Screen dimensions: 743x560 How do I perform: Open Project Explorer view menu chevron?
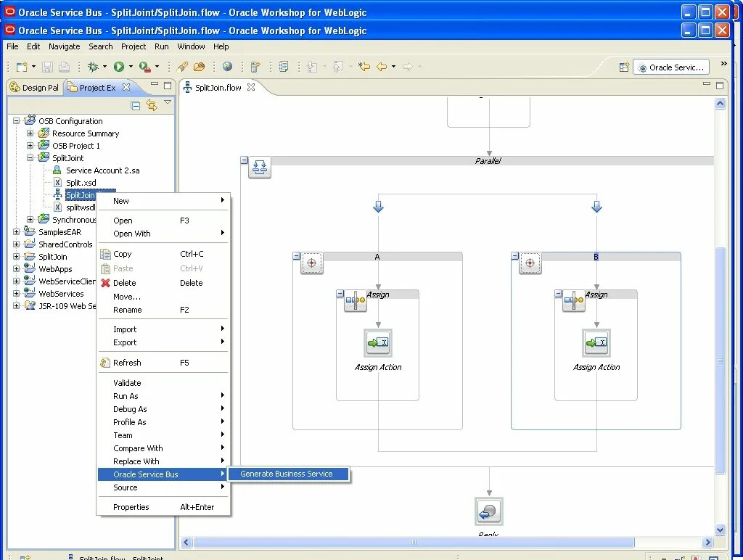pos(168,102)
